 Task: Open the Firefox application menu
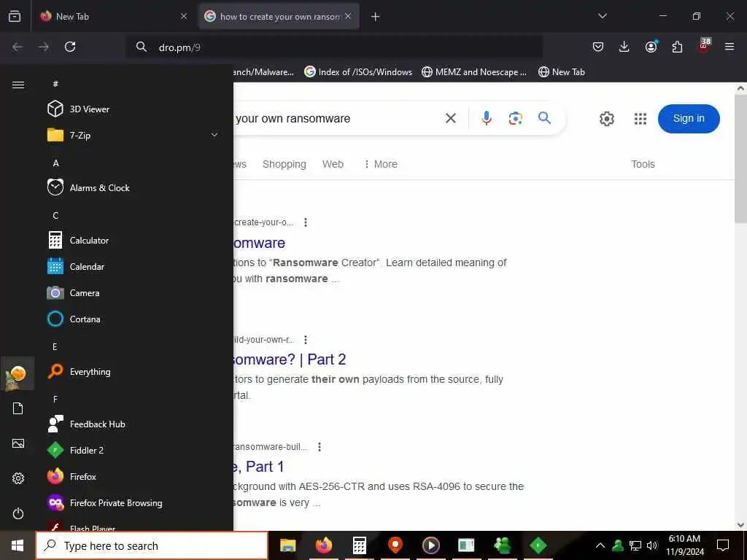[x=729, y=47]
